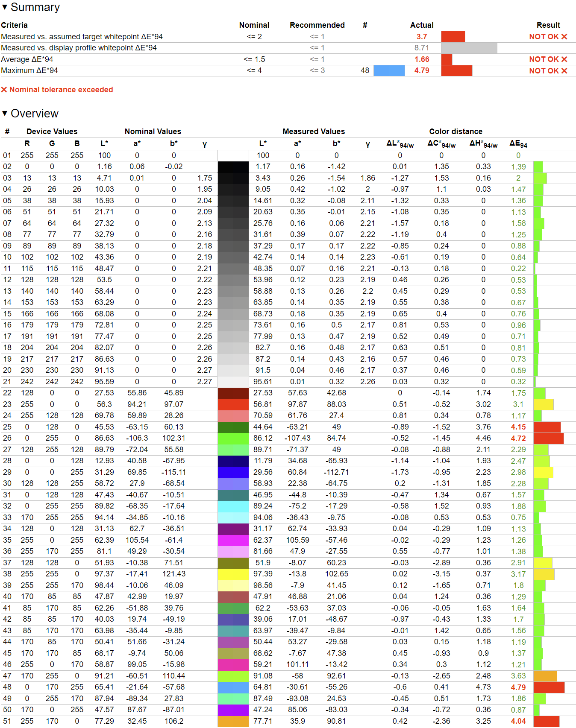
Task: Click the dark red swatch for patch 22
Action: point(233,393)
